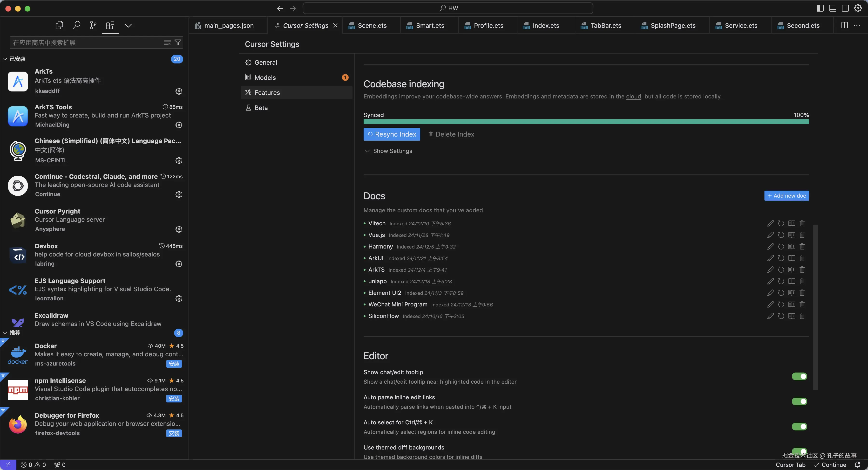This screenshot has width=868, height=470.
Task: Open the ArkTS Tools manage gear icon
Action: click(179, 125)
